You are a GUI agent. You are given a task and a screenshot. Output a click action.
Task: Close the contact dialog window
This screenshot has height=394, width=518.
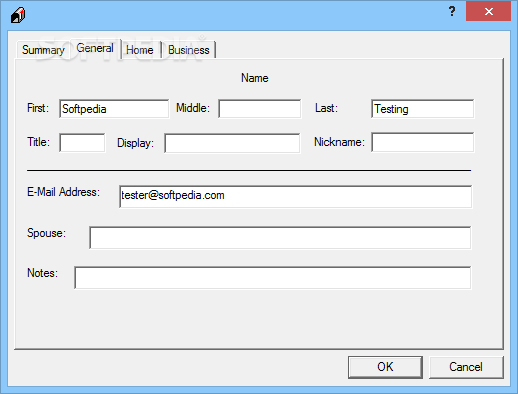[x=488, y=11]
